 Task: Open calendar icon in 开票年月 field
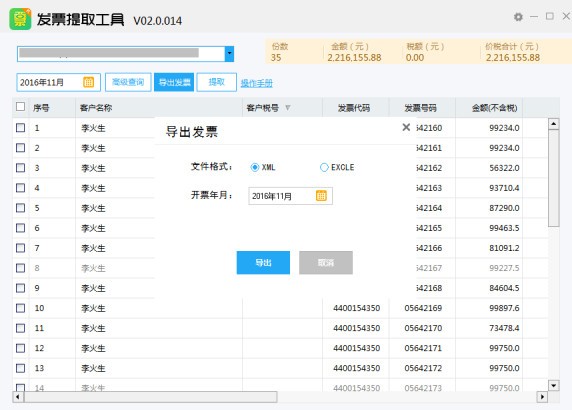pos(321,196)
